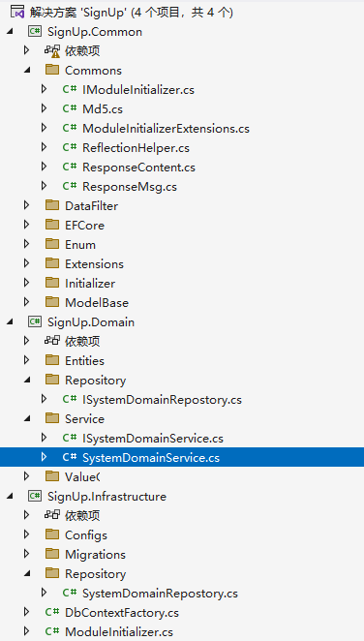This screenshot has height=641, width=364.
Task: Click C# icon beside DbContextFactory.cs
Action: (x=52, y=612)
